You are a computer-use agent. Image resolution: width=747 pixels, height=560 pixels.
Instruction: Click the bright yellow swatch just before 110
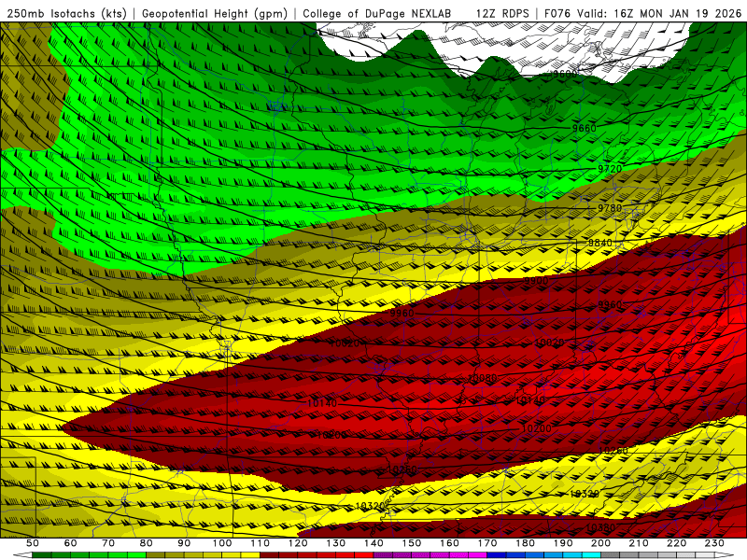point(250,555)
